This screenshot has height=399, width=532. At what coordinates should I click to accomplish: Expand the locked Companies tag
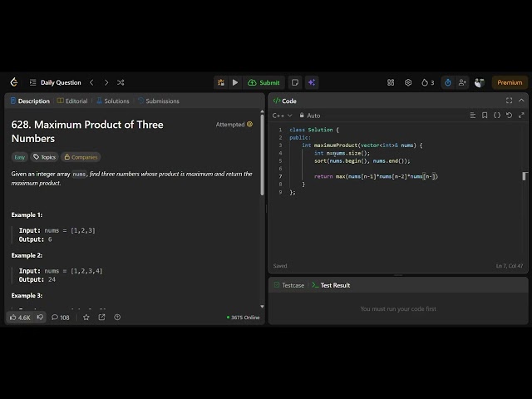point(81,157)
